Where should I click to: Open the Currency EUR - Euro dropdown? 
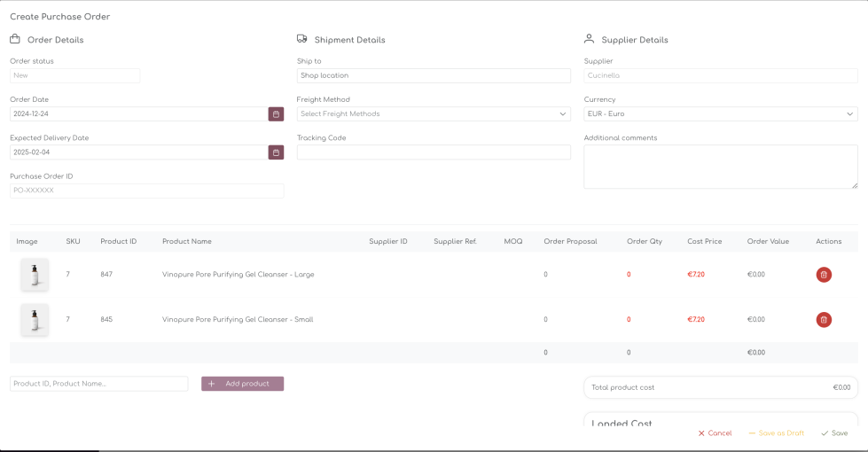pos(720,114)
